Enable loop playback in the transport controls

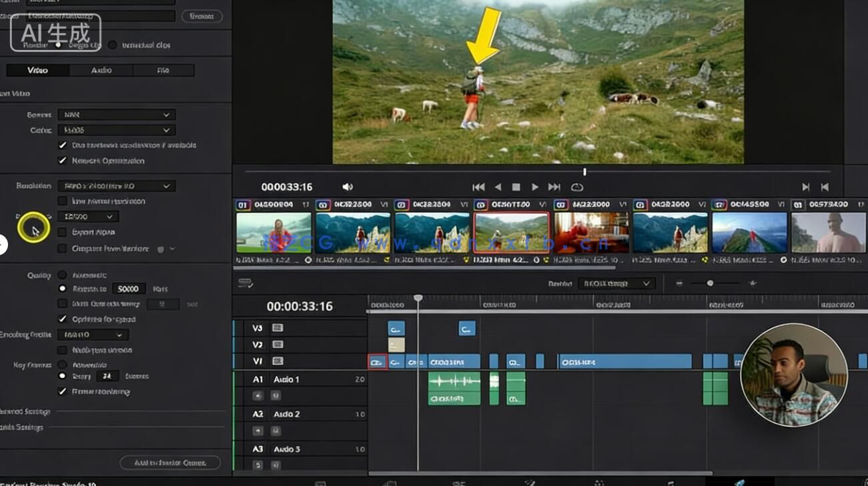click(576, 187)
